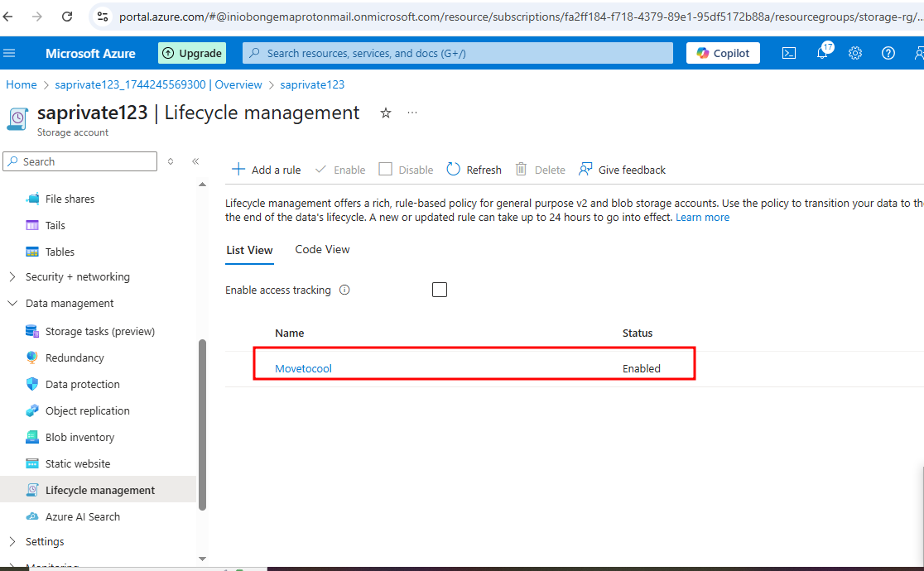
Task: Expand the Settings section
Action: click(x=45, y=541)
